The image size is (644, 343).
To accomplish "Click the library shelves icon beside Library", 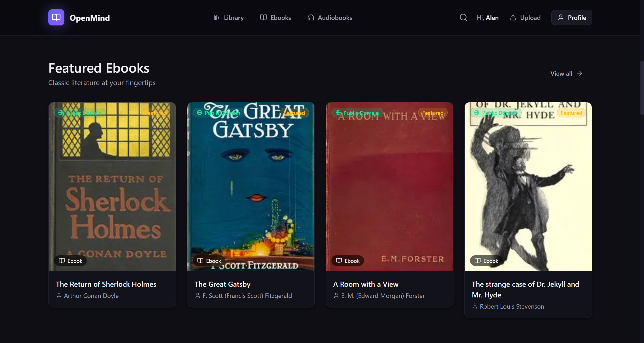I will pos(216,18).
